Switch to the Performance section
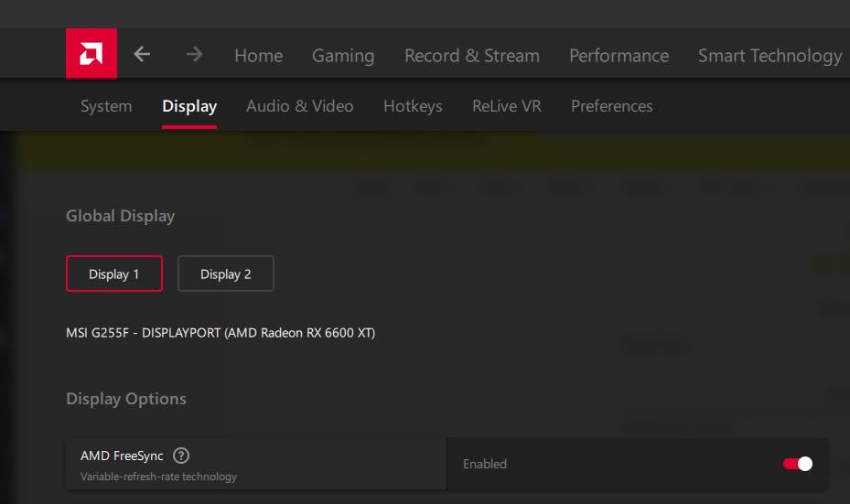This screenshot has width=850, height=504. [x=619, y=56]
